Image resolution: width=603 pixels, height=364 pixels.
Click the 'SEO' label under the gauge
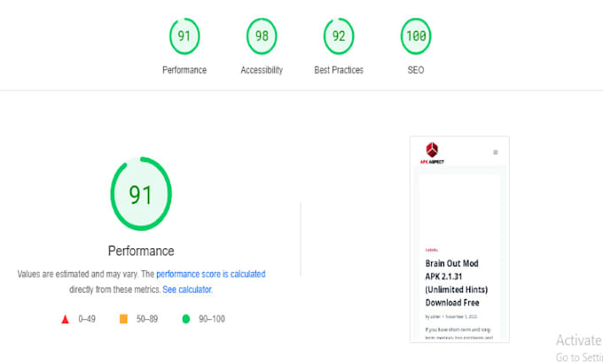[416, 70]
